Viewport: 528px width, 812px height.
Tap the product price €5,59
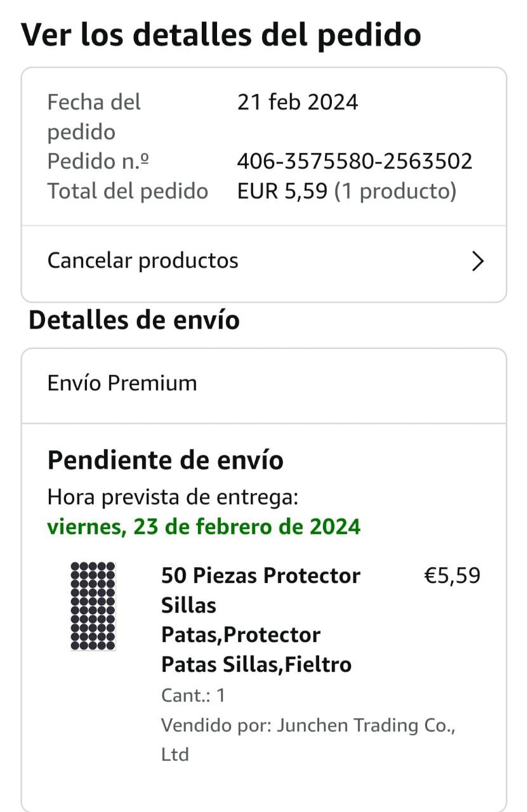[452, 576]
